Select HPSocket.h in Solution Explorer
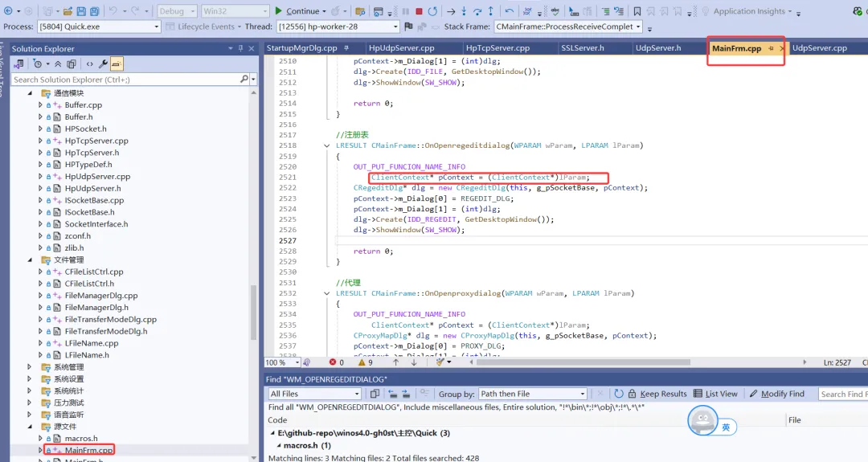The width and height of the screenshot is (868, 462). click(x=85, y=129)
